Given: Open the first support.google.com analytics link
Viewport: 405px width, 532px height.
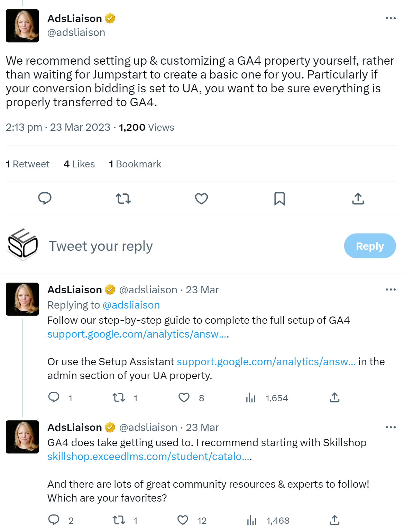Looking at the screenshot, I should 137,334.
